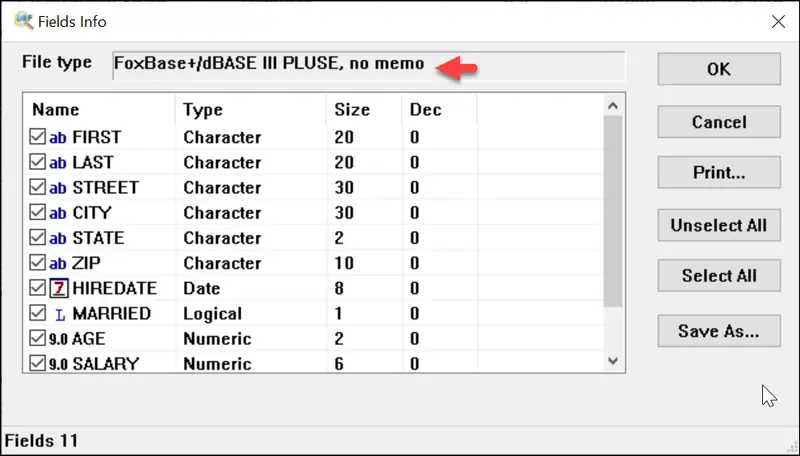The height and width of the screenshot is (456, 800).
Task: Click the ab icon beside STREET
Action: point(58,188)
